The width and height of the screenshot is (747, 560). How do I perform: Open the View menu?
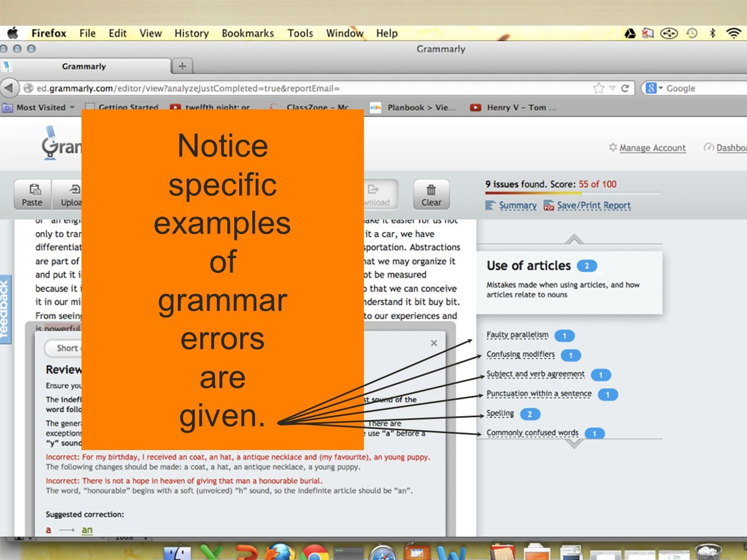click(x=150, y=33)
